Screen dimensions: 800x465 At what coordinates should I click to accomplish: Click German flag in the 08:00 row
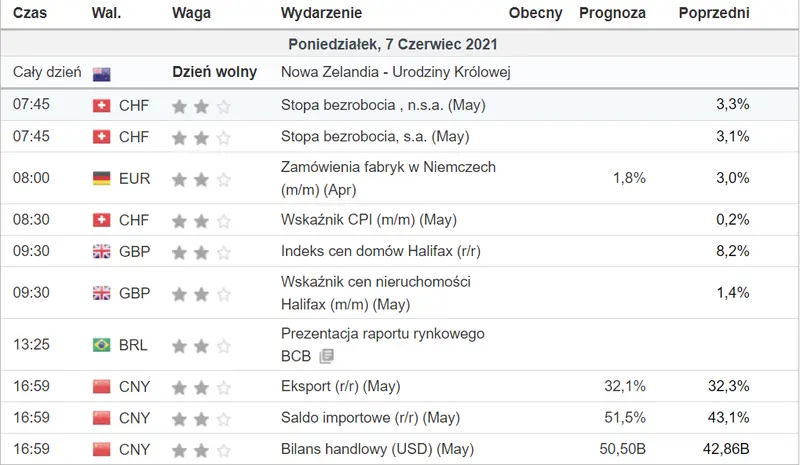click(102, 178)
